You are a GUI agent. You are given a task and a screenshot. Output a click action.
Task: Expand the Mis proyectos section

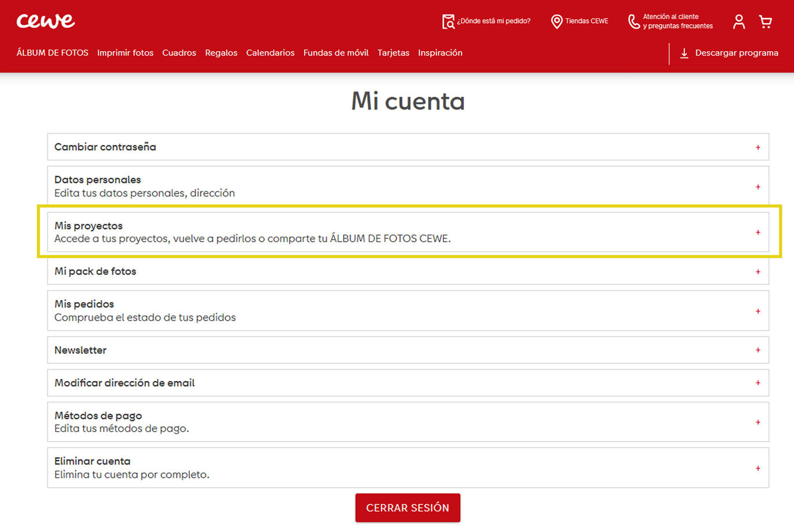pos(758,232)
